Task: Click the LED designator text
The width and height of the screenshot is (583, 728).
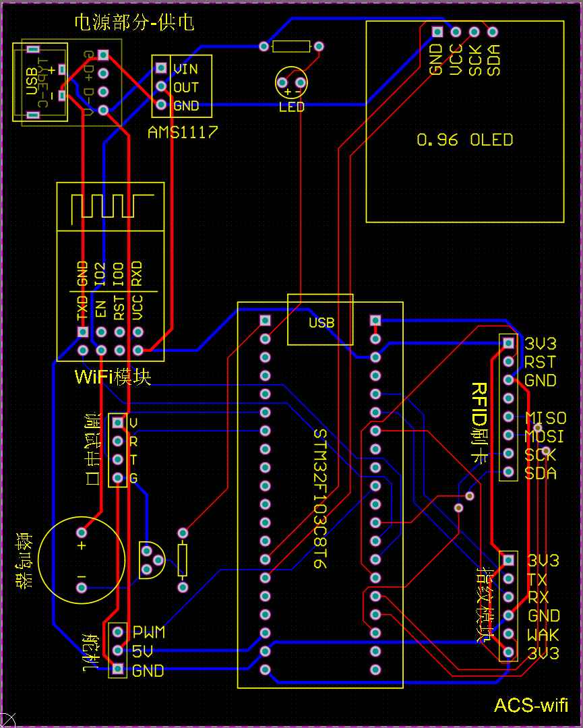Action: pyautogui.click(x=292, y=107)
